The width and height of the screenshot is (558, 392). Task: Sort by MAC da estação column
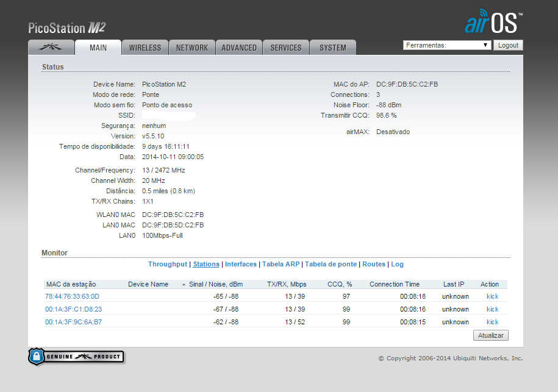tap(71, 285)
